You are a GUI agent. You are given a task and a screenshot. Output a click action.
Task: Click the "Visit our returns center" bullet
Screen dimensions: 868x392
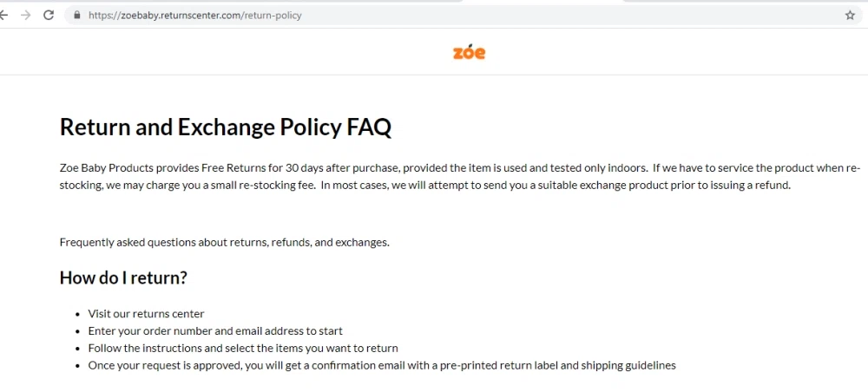pos(146,313)
